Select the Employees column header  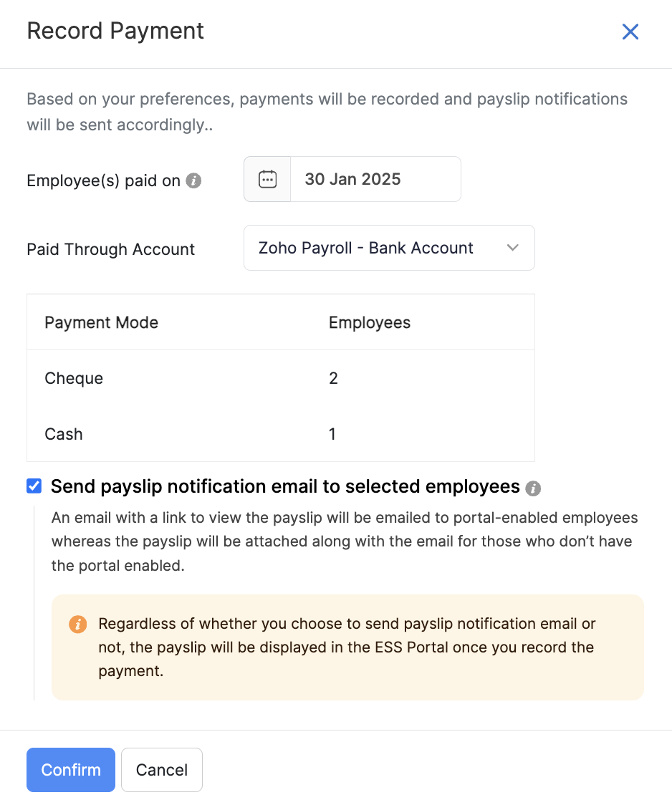370,322
